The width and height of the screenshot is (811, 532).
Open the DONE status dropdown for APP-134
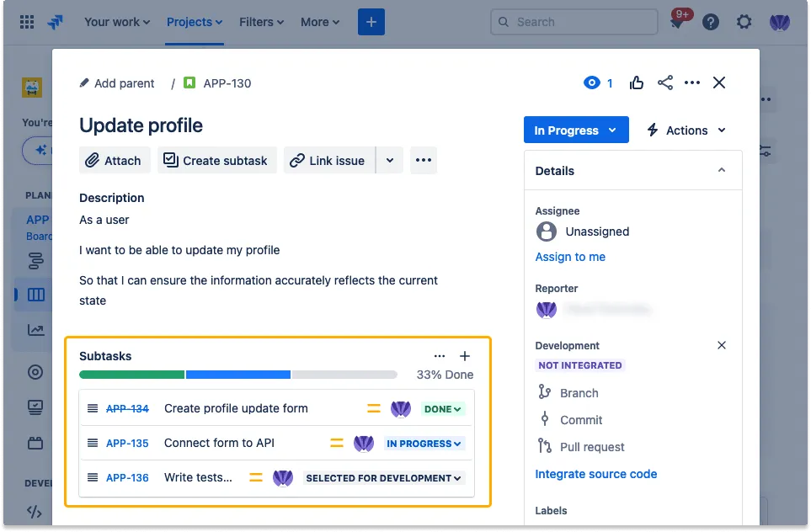click(442, 409)
